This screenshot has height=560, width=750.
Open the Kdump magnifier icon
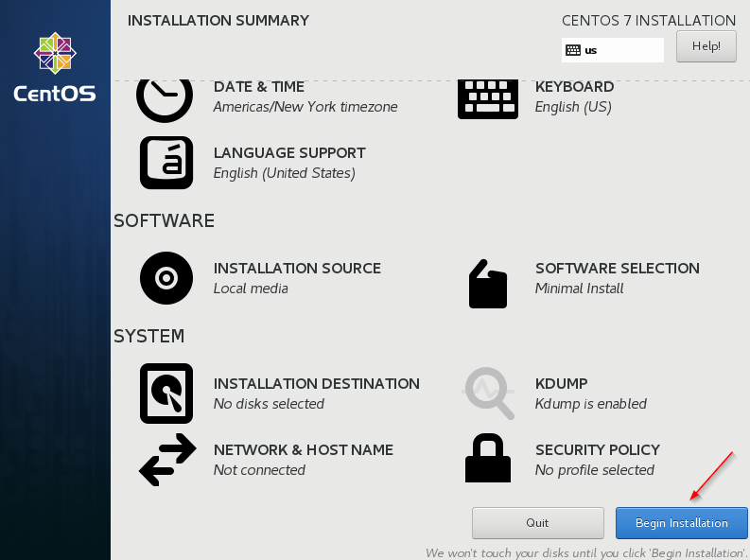click(488, 394)
